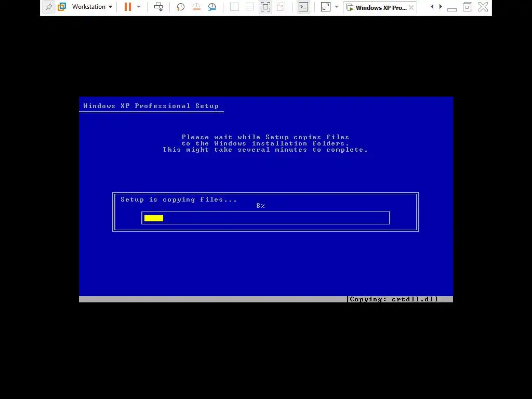Unpin the VMware toolbar with the pin icon

pos(48,7)
